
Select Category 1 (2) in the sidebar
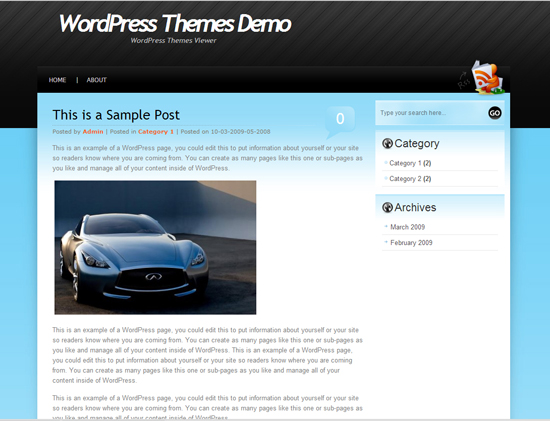410,163
